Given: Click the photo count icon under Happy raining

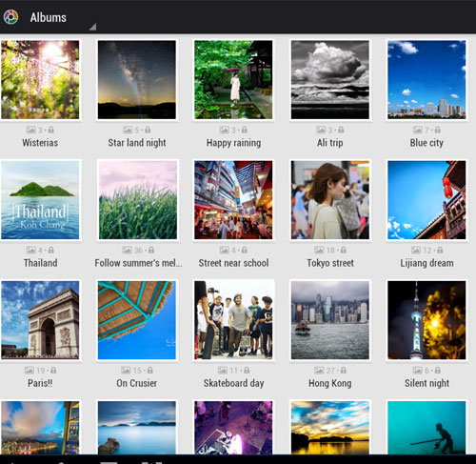Looking at the screenshot, I should [224, 130].
